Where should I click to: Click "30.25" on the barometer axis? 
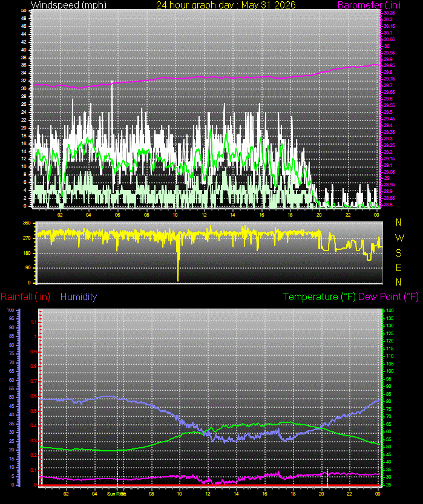[389, 13]
